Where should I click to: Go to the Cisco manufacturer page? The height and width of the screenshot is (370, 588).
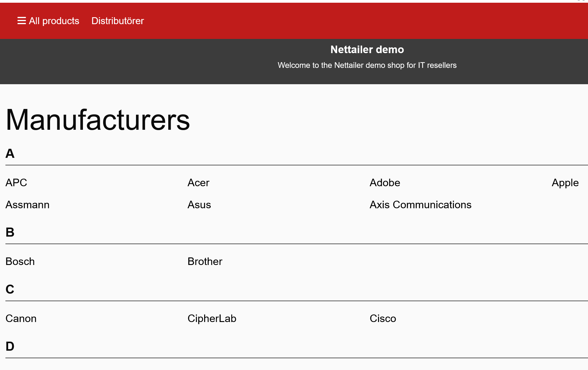(x=383, y=318)
